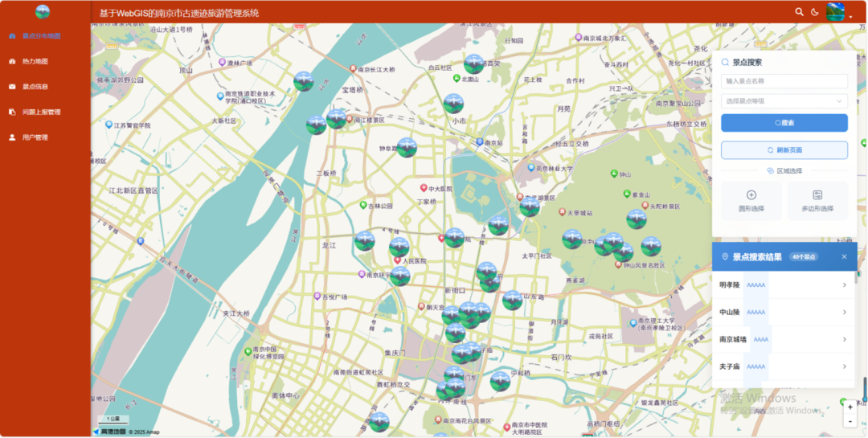Activate 圆形选择 area tool
The image size is (868, 438).
click(x=751, y=201)
